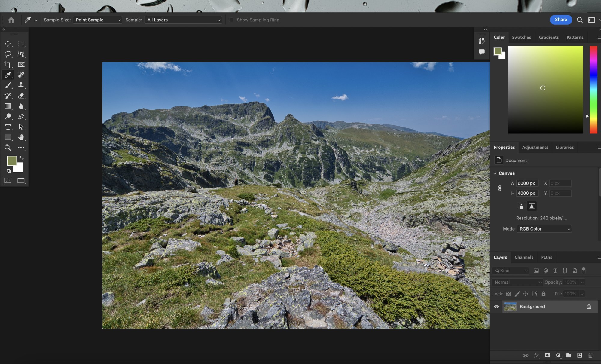601x364 pixels.
Task: Pick the Clone Stamp tool
Action: 21,85
